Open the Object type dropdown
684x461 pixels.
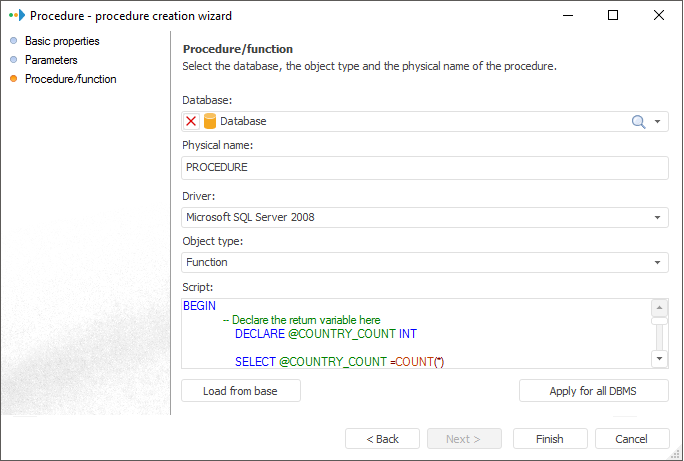coord(658,262)
